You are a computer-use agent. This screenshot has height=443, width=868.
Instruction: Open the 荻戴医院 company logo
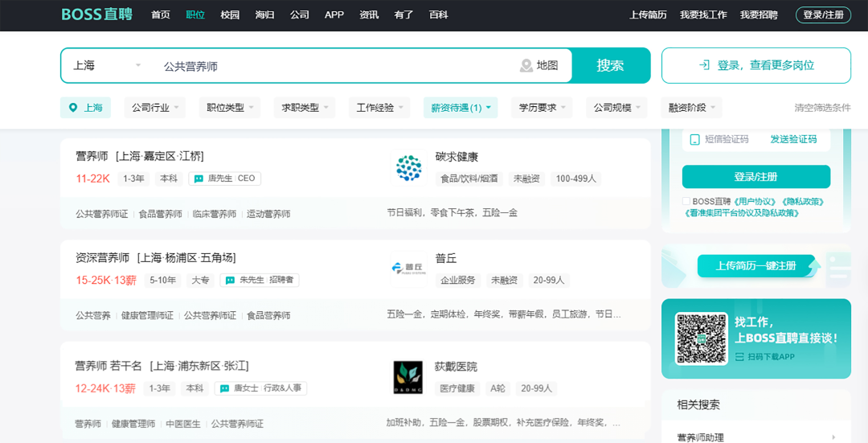[x=408, y=377]
